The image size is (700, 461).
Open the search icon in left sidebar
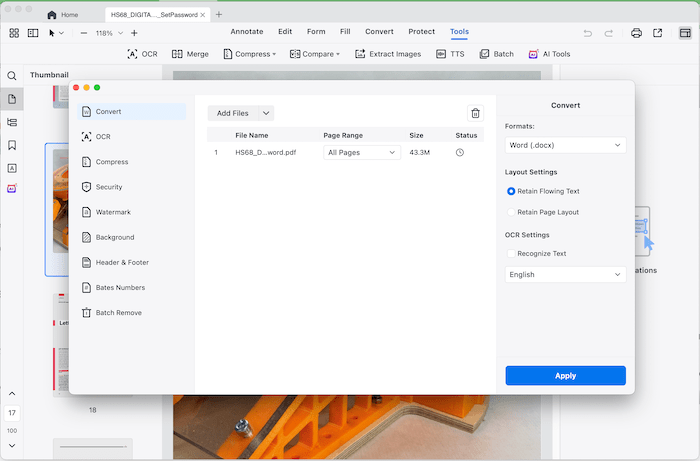point(12,76)
